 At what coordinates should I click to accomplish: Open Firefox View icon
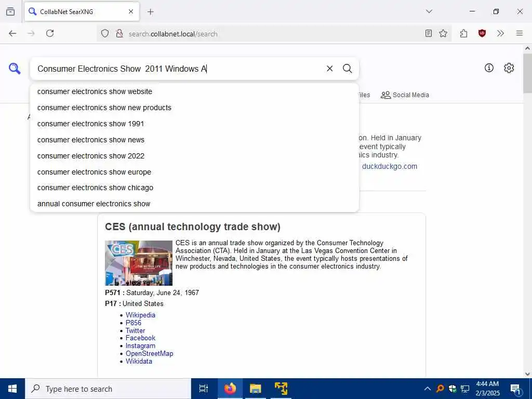point(10,11)
